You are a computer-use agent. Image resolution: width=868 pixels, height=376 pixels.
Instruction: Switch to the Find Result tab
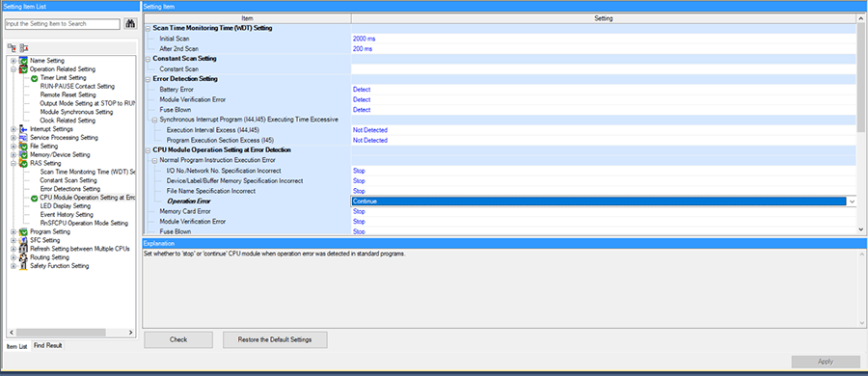click(48, 345)
